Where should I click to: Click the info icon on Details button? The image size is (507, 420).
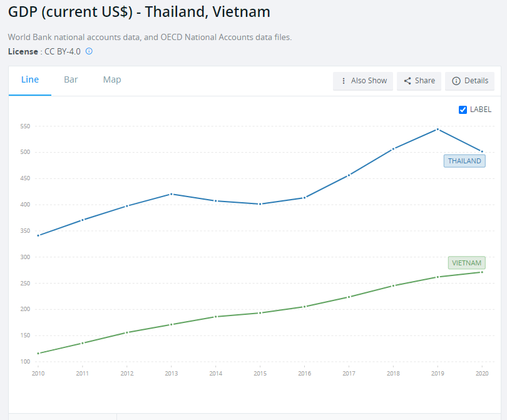click(456, 81)
